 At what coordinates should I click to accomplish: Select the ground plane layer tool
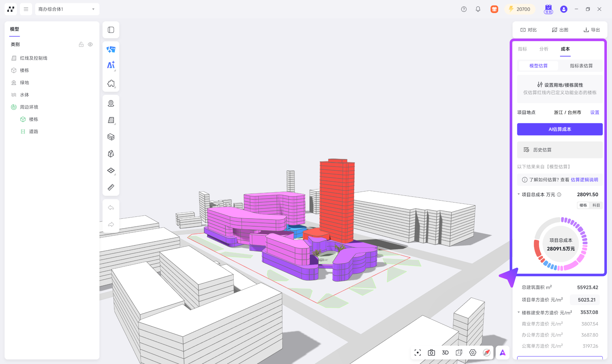pyautogui.click(x=111, y=171)
